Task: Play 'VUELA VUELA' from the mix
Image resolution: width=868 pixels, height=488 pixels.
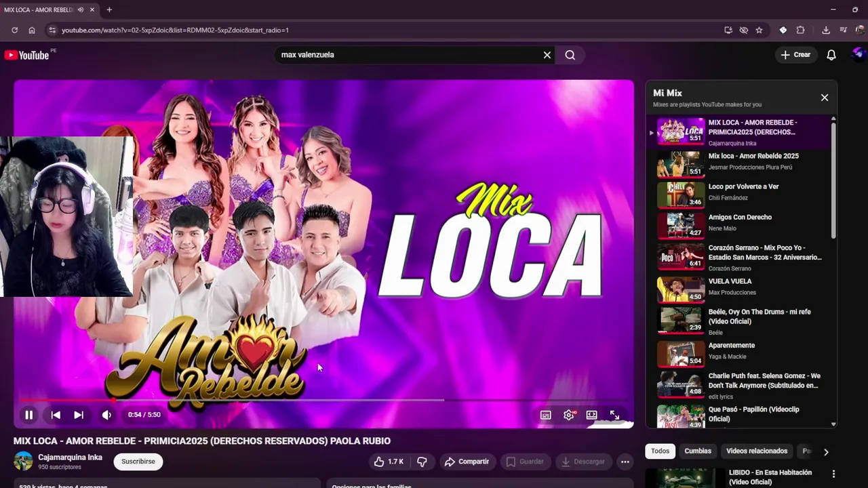Action: (742, 289)
